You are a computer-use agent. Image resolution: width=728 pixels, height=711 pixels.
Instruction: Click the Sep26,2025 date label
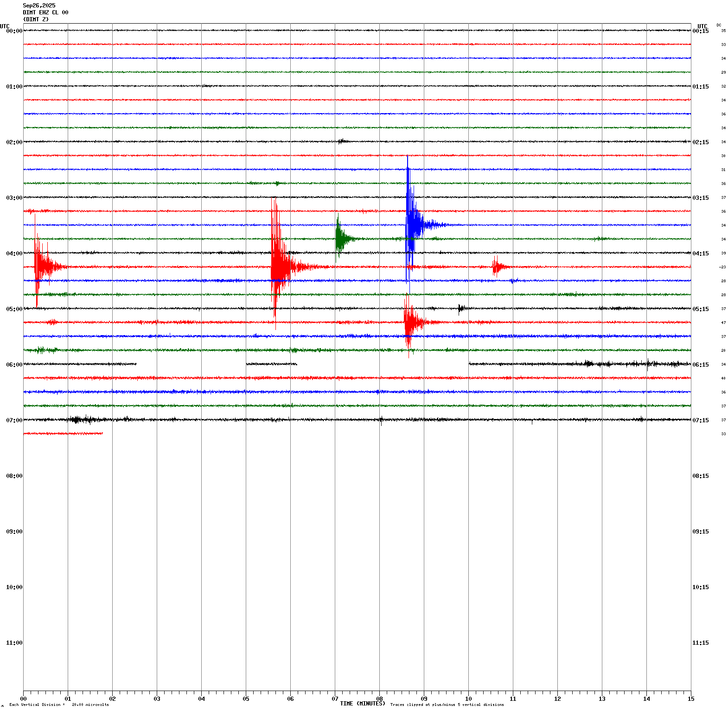coord(39,6)
